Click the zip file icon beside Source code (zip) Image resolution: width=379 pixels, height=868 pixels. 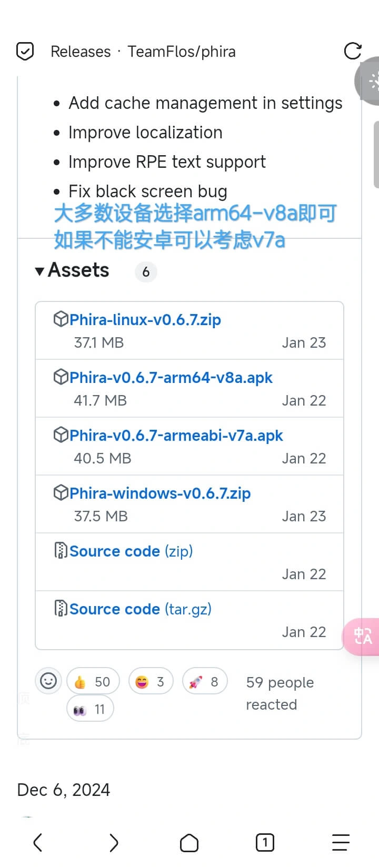(62, 550)
